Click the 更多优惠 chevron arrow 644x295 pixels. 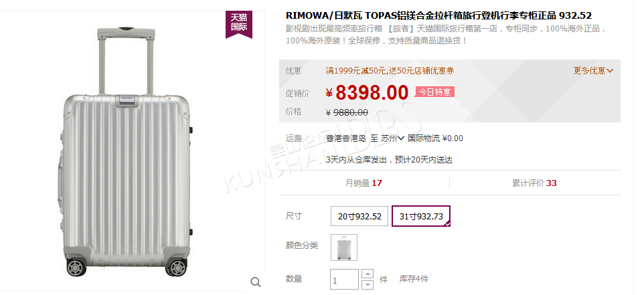click(609, 71)
